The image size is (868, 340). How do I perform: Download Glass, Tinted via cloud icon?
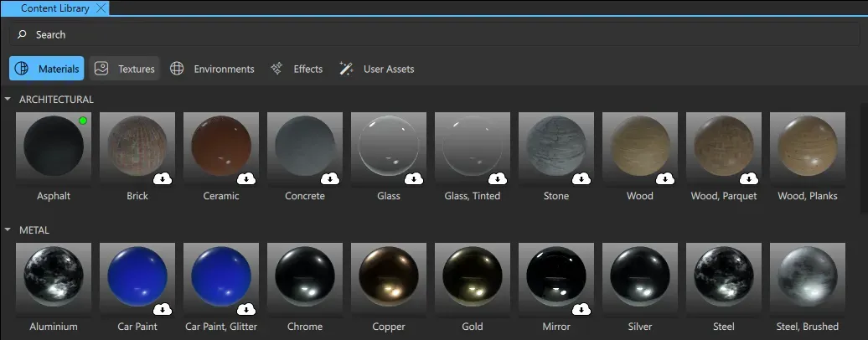coord(497,178)
